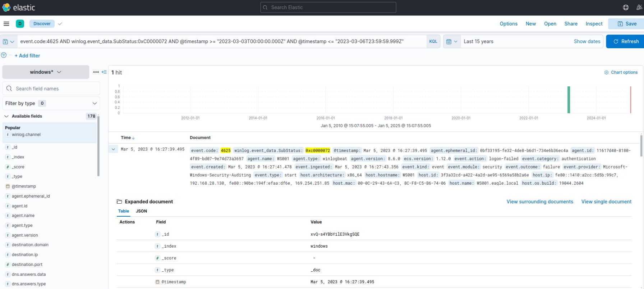Click the Search Elastic field
Image resolution: width=644 pixels, height=289 pixels.
328,7
